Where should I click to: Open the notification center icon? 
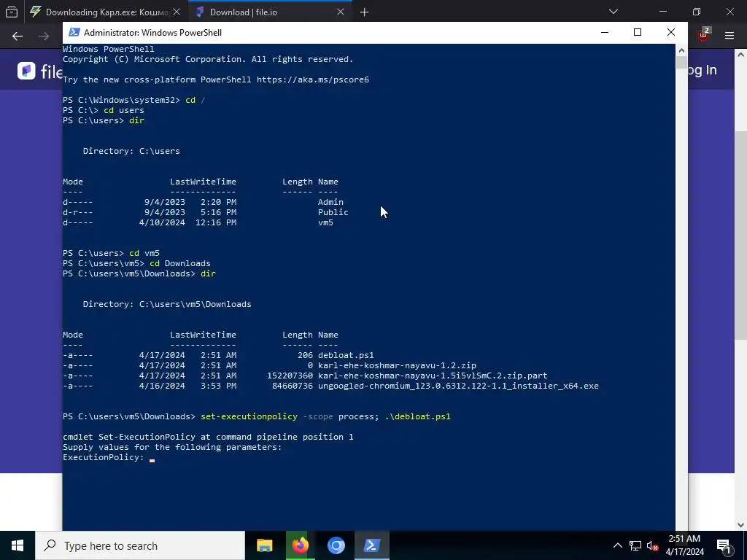tap(724, 545)
